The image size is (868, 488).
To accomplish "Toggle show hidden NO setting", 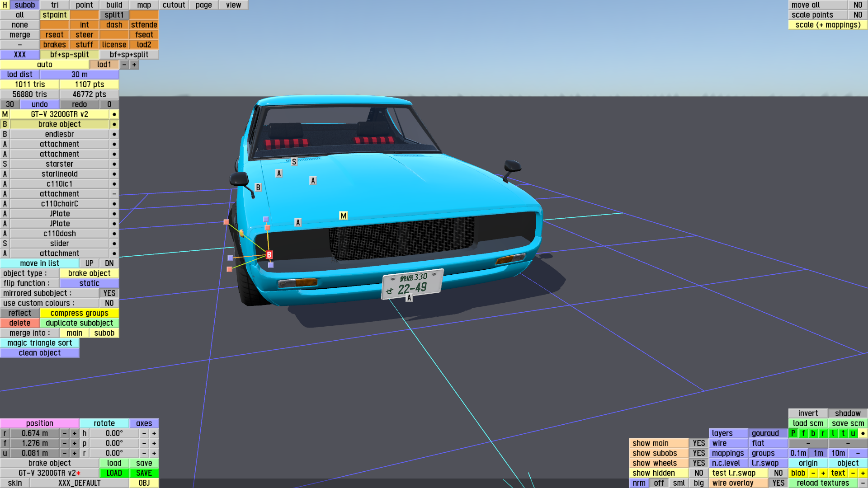I will pyautogui.click(x=698, y=473).
